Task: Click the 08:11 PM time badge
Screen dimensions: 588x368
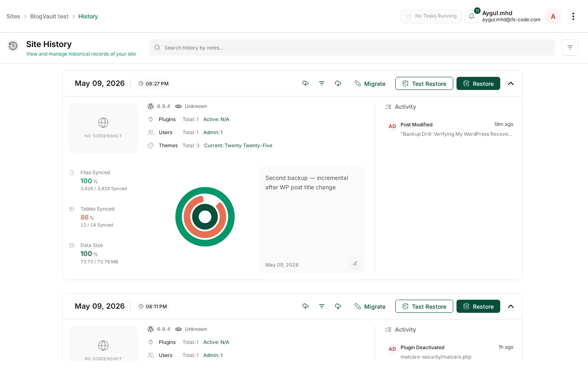Action: point(153,306)
